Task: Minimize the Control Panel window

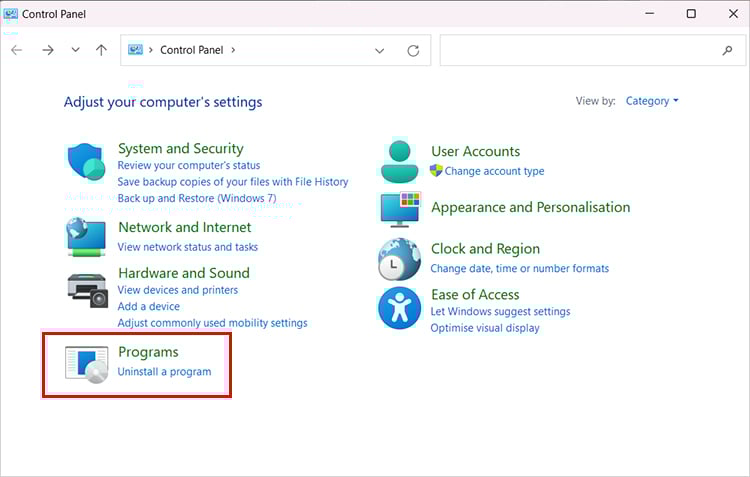Action: tap(649, 13)
